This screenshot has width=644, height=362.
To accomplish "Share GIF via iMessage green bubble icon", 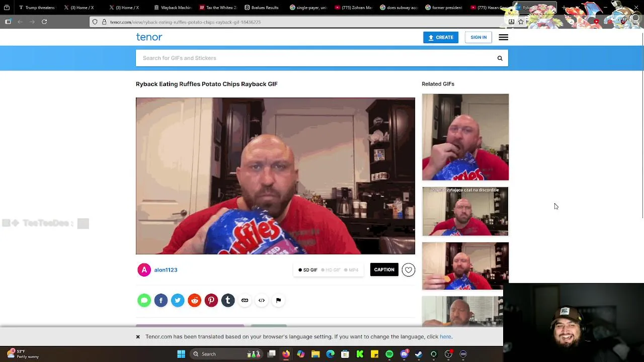I will coord(144,300).
